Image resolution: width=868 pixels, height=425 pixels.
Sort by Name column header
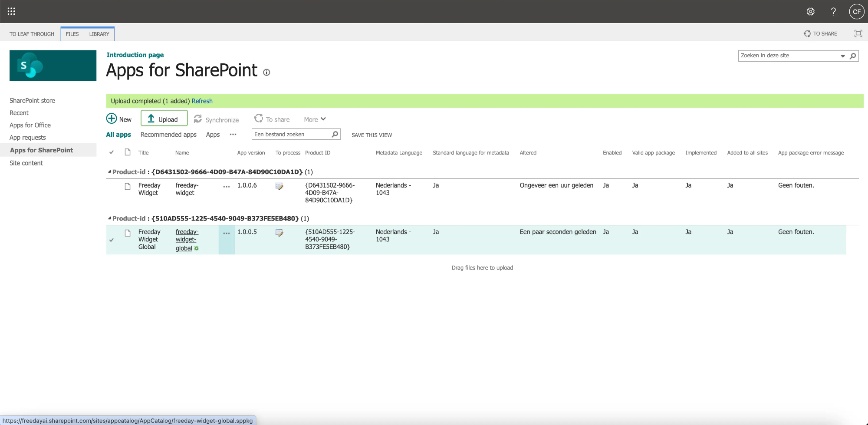[182, 153]
